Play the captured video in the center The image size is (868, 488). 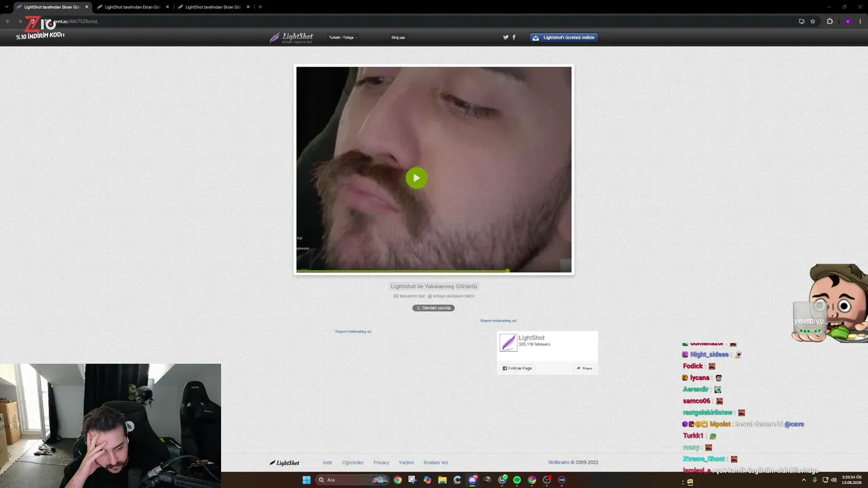pos(416,178)
